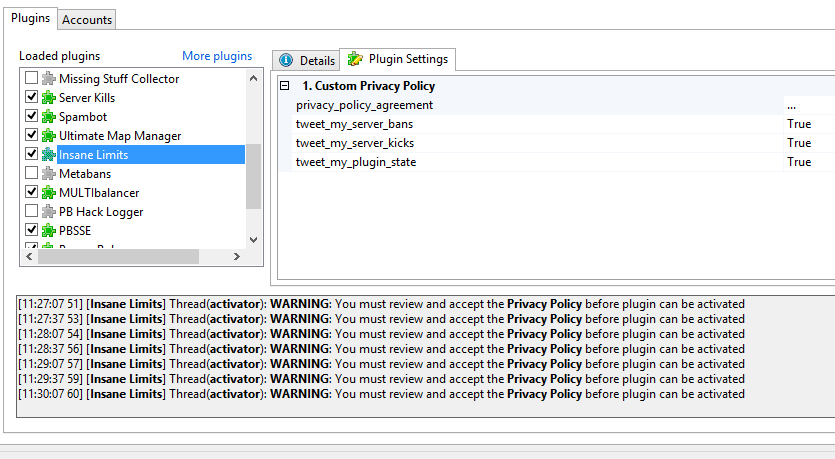Click the gray PB Hack Logger icon
835x459 pixels.
[x=48, y=211]
